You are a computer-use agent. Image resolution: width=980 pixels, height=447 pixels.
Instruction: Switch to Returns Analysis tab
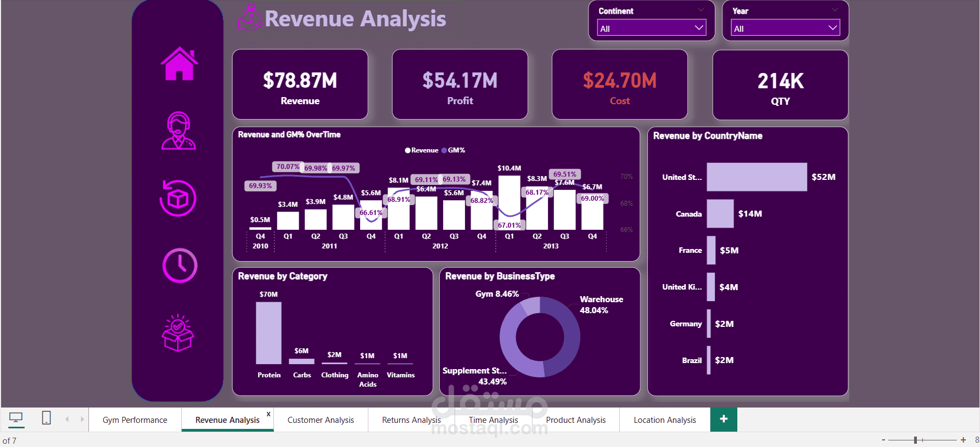click(x=411, y=420)
